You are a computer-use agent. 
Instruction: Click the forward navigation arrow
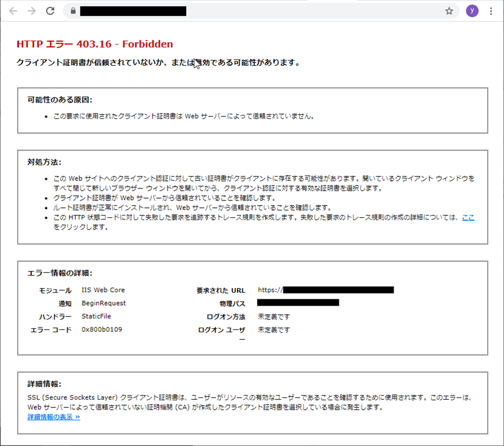31,10
